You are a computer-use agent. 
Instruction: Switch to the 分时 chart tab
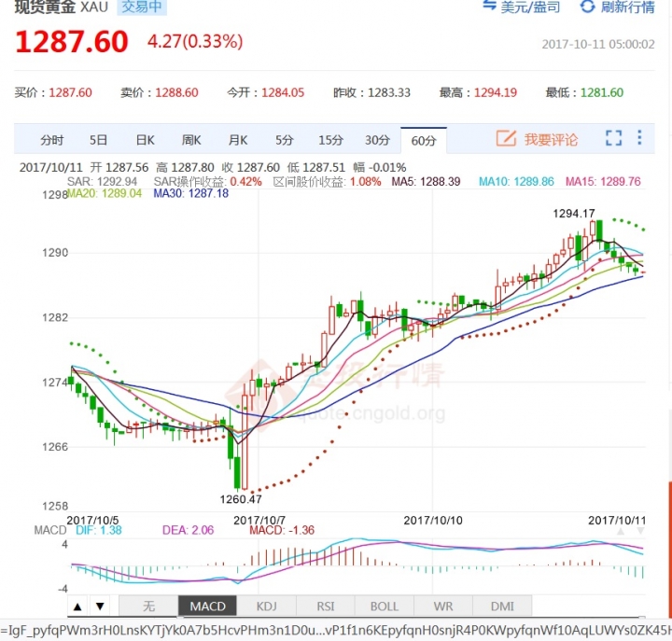click(x=52, y=140)
